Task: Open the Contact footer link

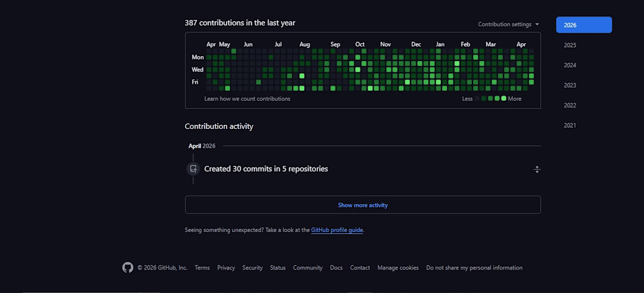Action: [x=360, y=268]
